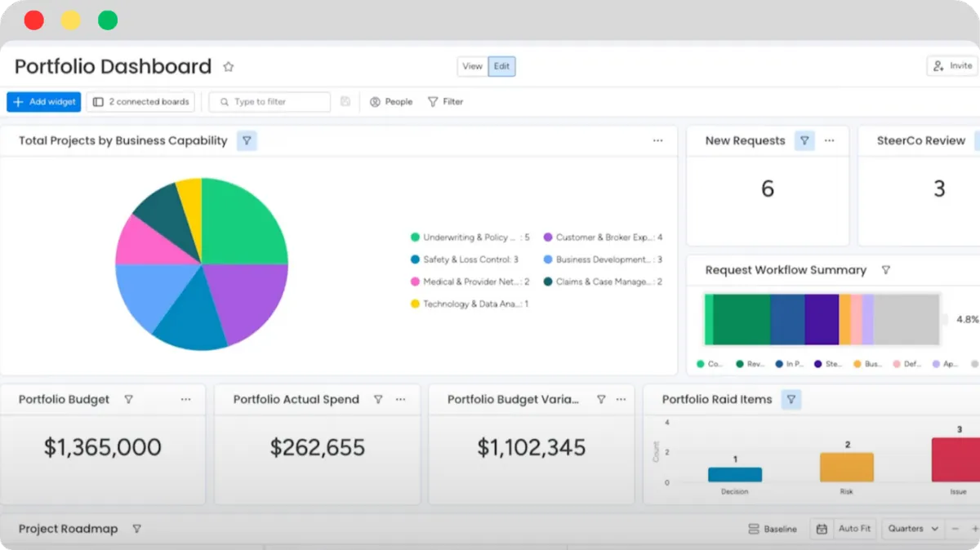Open the Quarters timescale dropdown

coord(912,529)
